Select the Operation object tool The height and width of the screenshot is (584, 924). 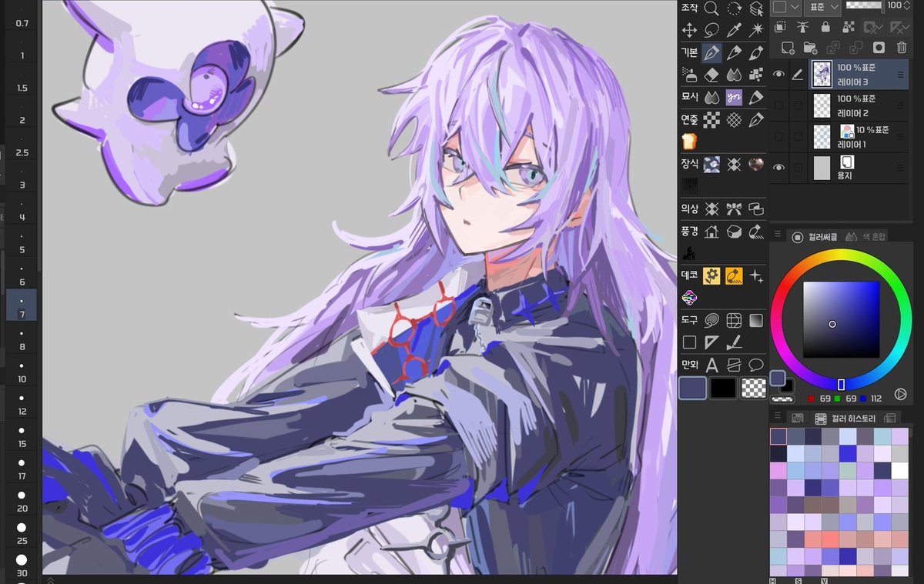pyautogui.click(x=757, y=8)
